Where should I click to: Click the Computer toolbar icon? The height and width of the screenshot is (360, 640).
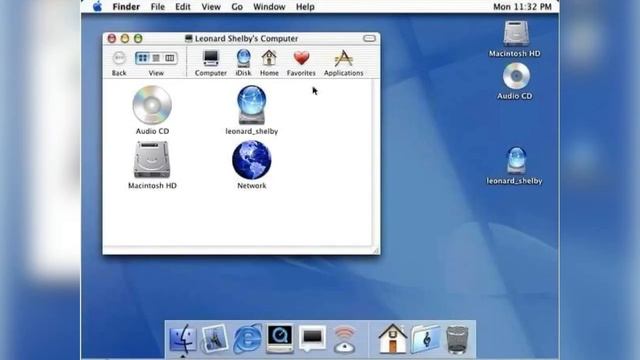click(x=211, y=63)
